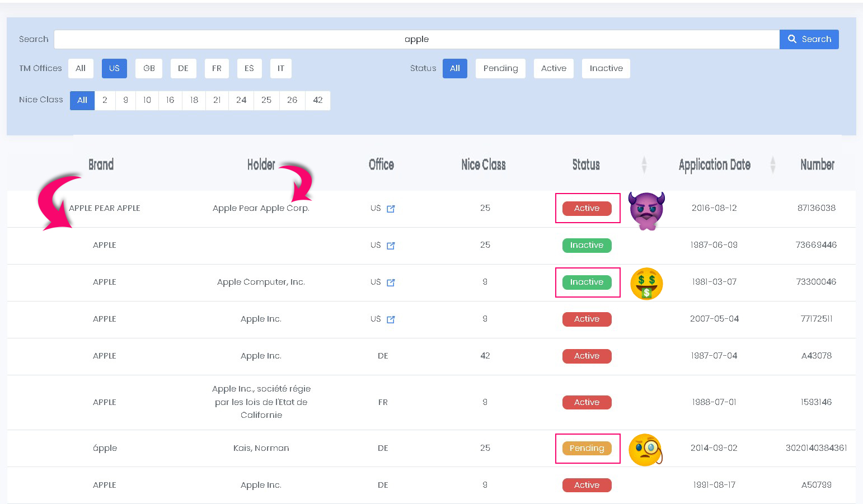Click the ápple brand cell
The height and width of the screenshot is (504, 863).
[x=105, y=448]
